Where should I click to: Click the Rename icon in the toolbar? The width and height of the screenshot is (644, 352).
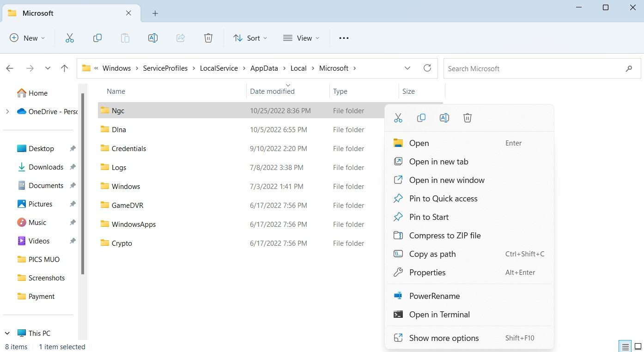[153, 38]
